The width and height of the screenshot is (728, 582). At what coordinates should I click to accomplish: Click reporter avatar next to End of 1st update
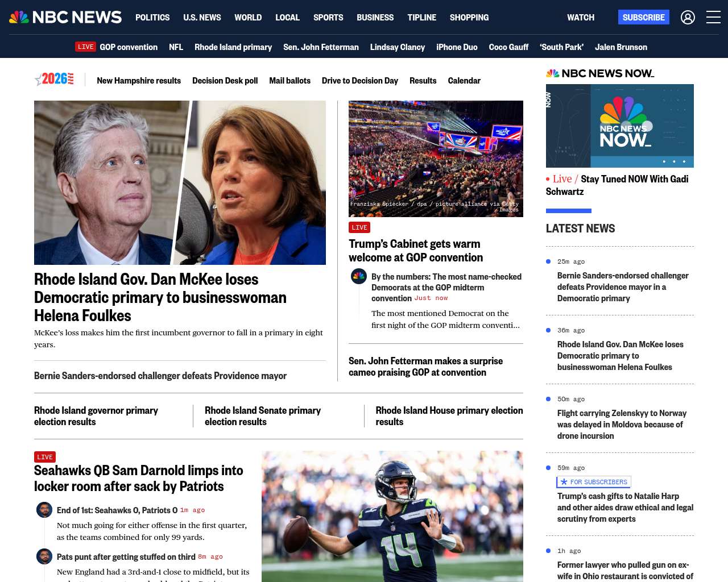44,510
